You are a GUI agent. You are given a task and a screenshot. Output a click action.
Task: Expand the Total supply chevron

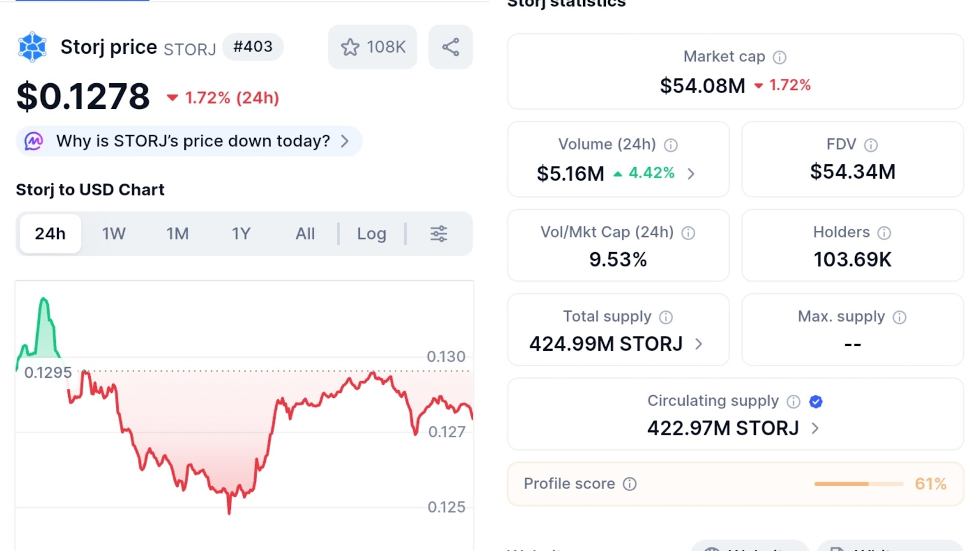point(698,344)
